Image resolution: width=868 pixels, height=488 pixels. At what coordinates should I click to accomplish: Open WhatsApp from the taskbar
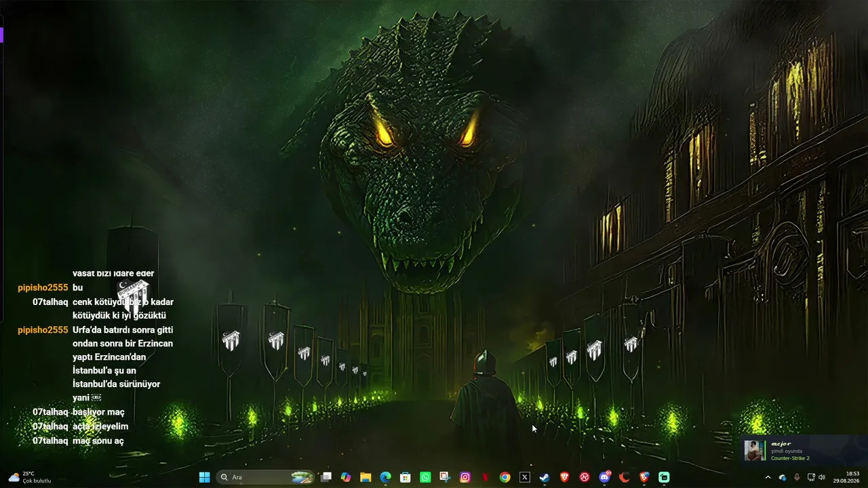click(425, 477)
